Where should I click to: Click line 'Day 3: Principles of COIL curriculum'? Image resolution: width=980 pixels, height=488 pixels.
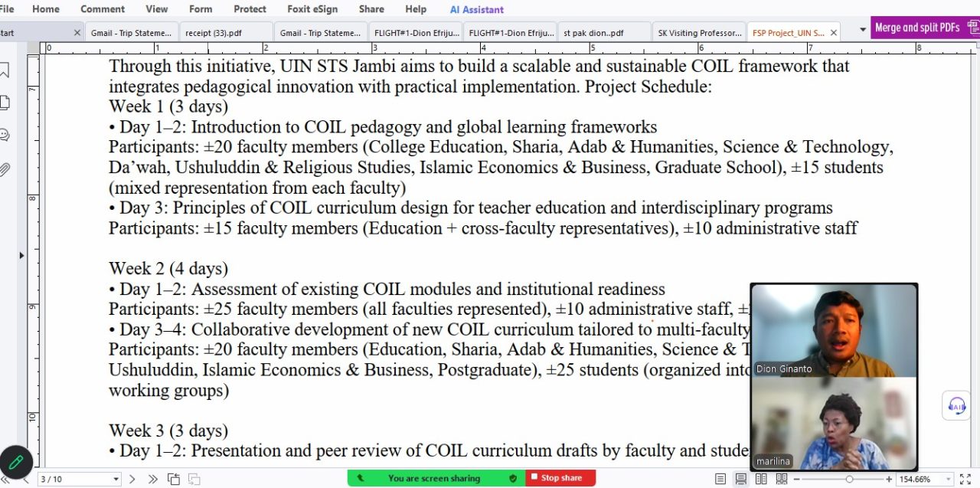tap(471, 208)
